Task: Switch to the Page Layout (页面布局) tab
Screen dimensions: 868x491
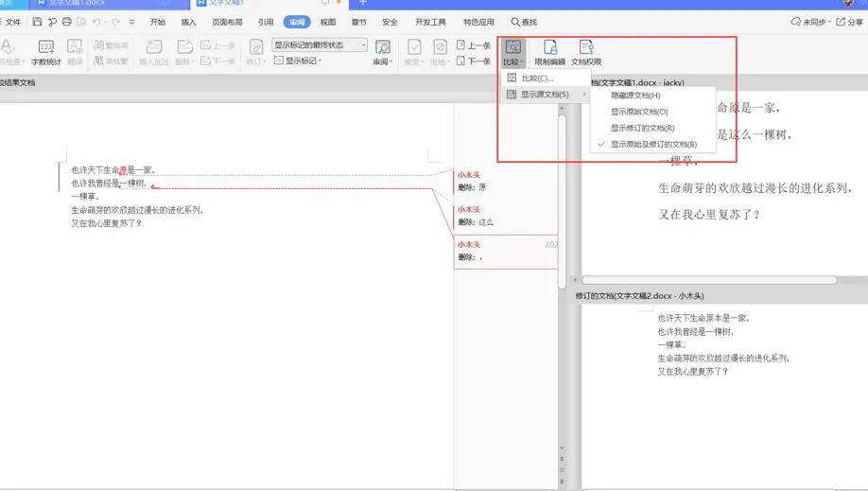Action: pyautogui.click(x=227, y=22)
